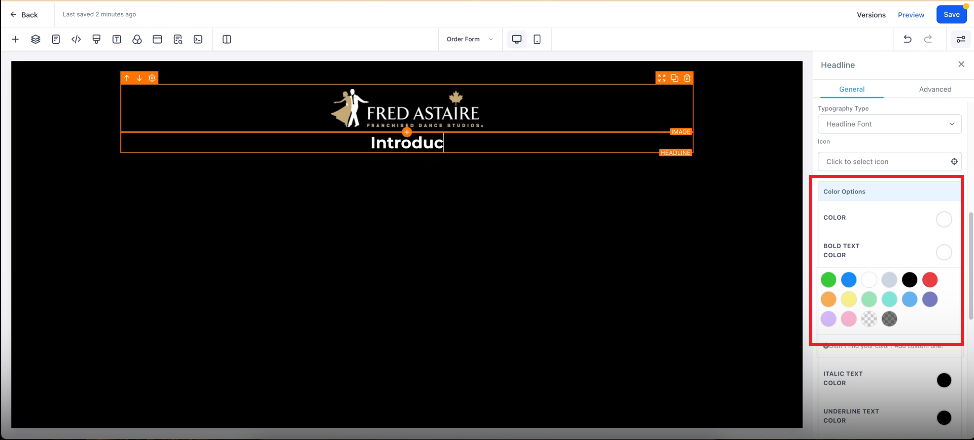Delete section using the trash icon
The image size is (974, 440).
click(x=687, y=78)
